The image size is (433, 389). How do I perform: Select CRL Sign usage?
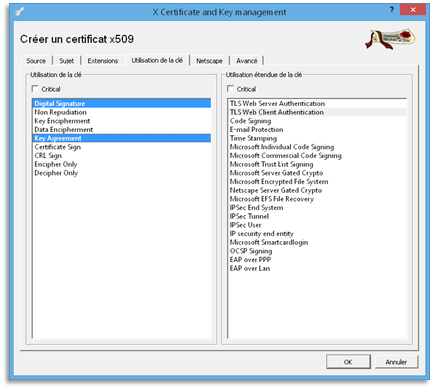click(122, 155)
